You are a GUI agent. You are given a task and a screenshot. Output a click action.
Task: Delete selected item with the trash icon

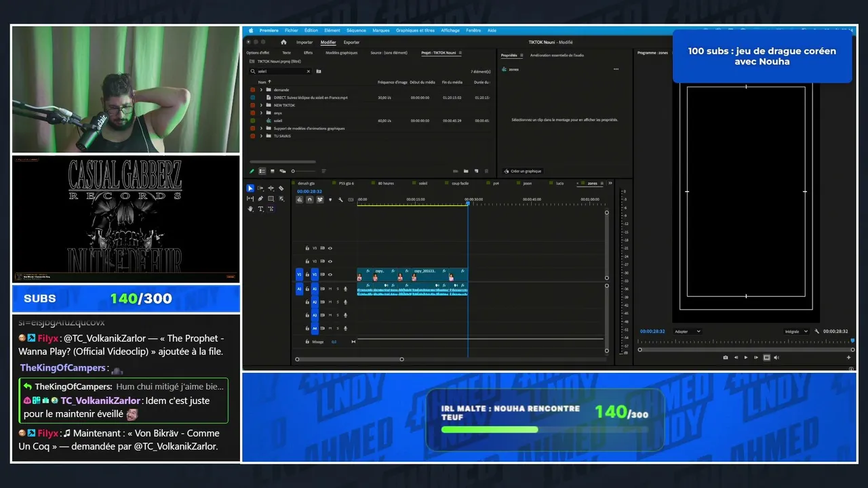(x=487, y=171)
